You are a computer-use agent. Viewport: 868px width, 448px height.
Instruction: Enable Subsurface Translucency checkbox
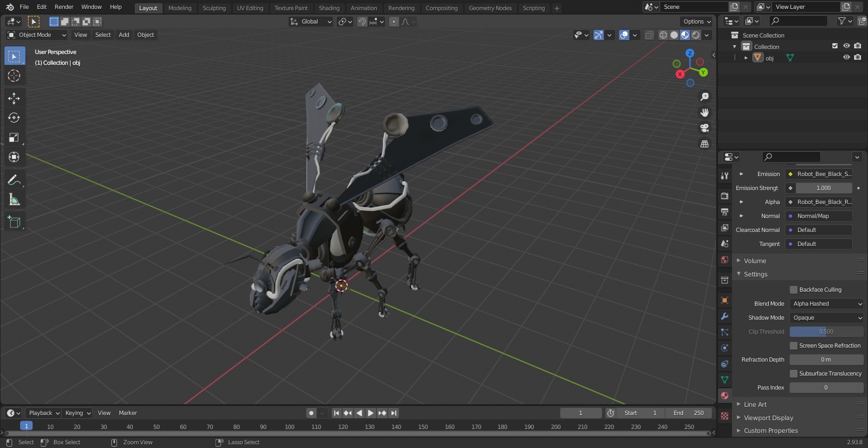coord(794,374)
